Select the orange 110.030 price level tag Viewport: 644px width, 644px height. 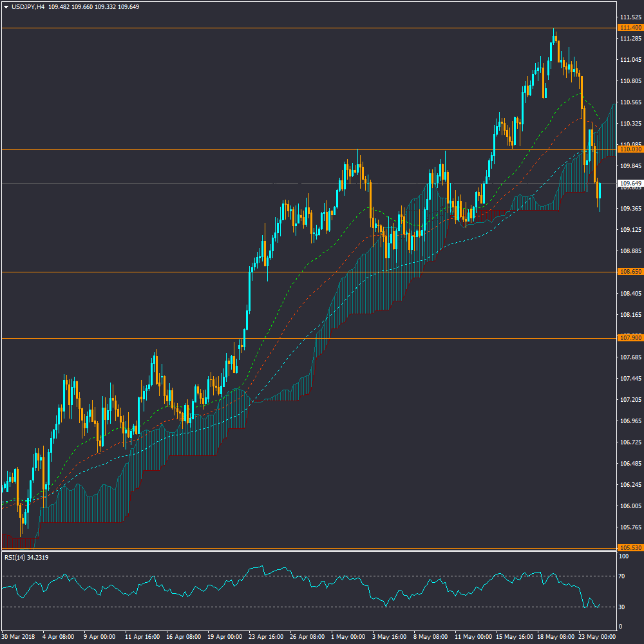[629, 149]
